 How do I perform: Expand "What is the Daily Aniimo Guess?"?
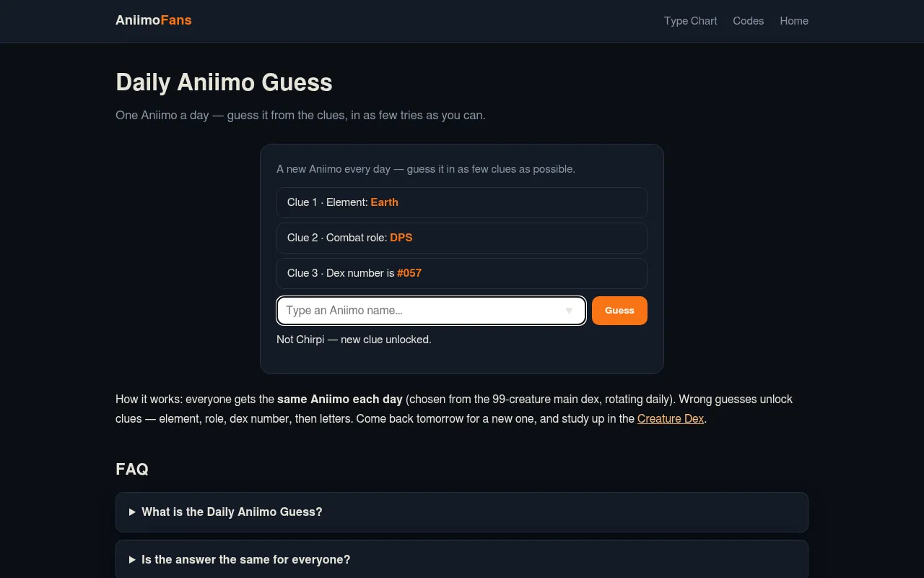point(462,512)
